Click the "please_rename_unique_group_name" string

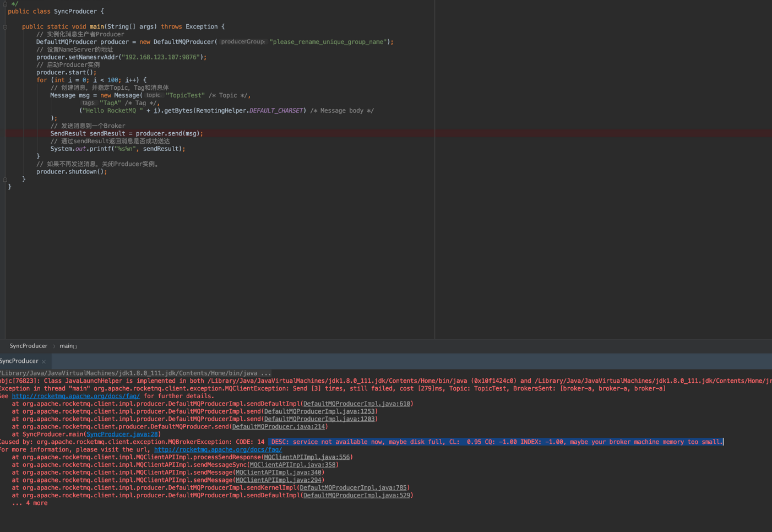328,42
